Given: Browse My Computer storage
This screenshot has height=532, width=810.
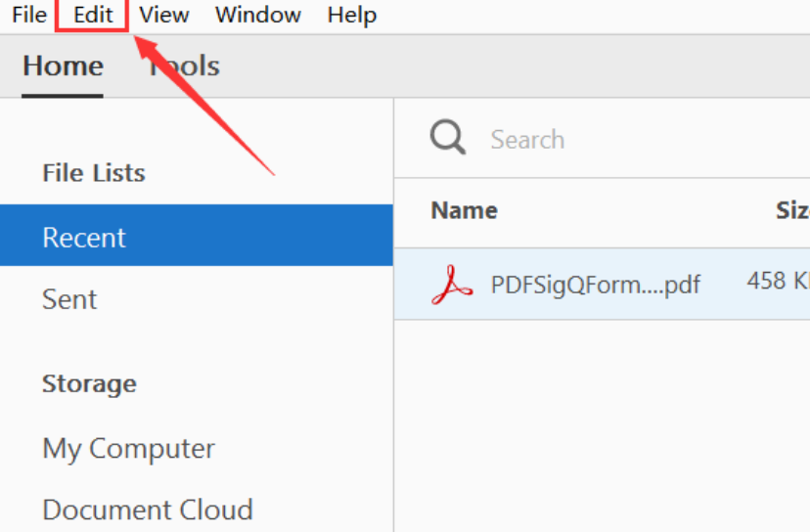Looking at the screenshot, I should tap(128, 449).
